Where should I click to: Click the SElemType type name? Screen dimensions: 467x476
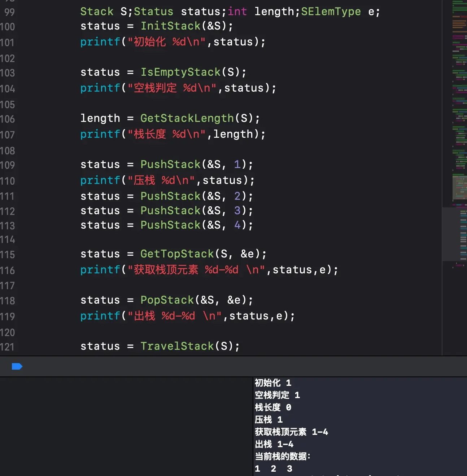[331, 12]
